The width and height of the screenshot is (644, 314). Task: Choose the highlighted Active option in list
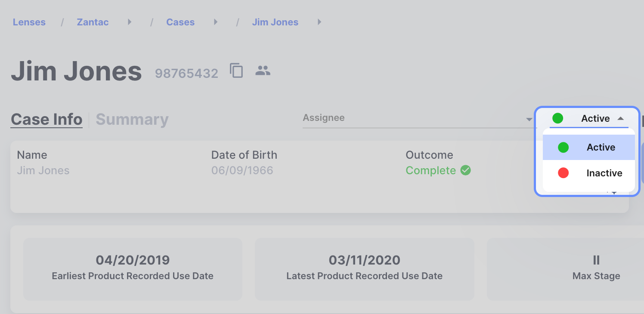pyautogui.click(x=589, y=147)
